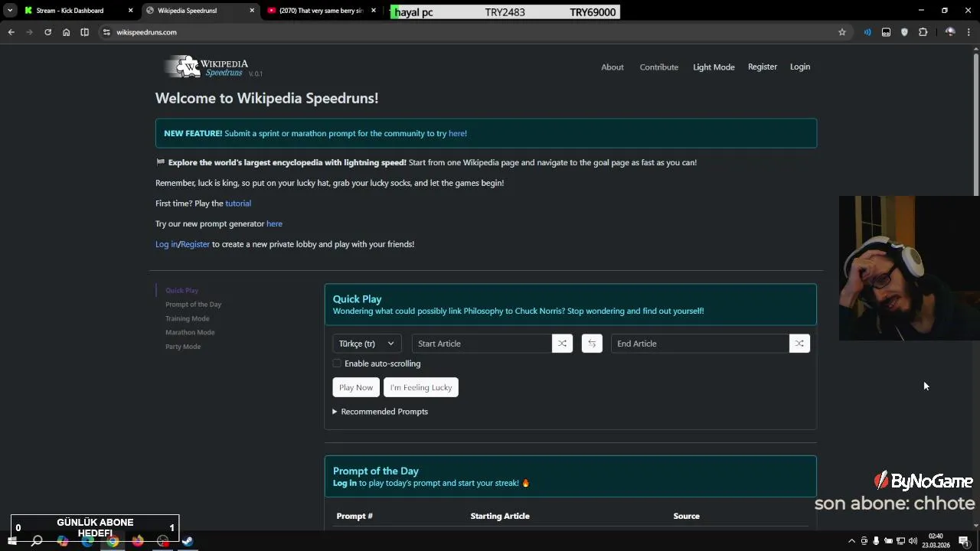Enable auto-scrolling checkbox
The width and height of the screenshot is (980, 551).
tap(337, 364)
